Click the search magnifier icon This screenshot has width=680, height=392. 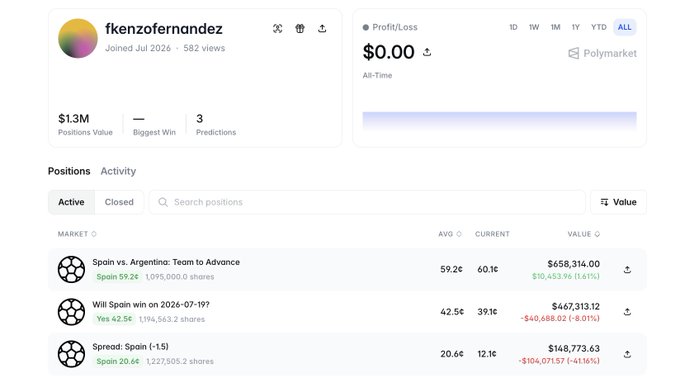coord(163,202)
